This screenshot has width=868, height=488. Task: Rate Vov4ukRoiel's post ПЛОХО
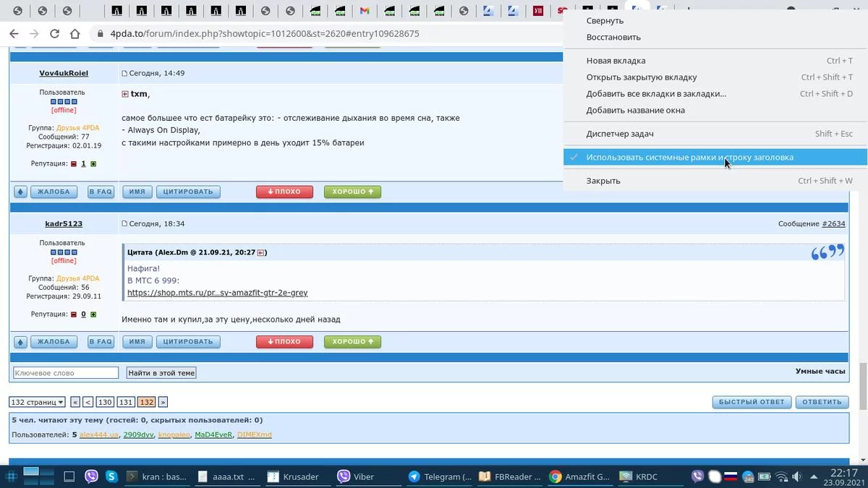point(284,192)
